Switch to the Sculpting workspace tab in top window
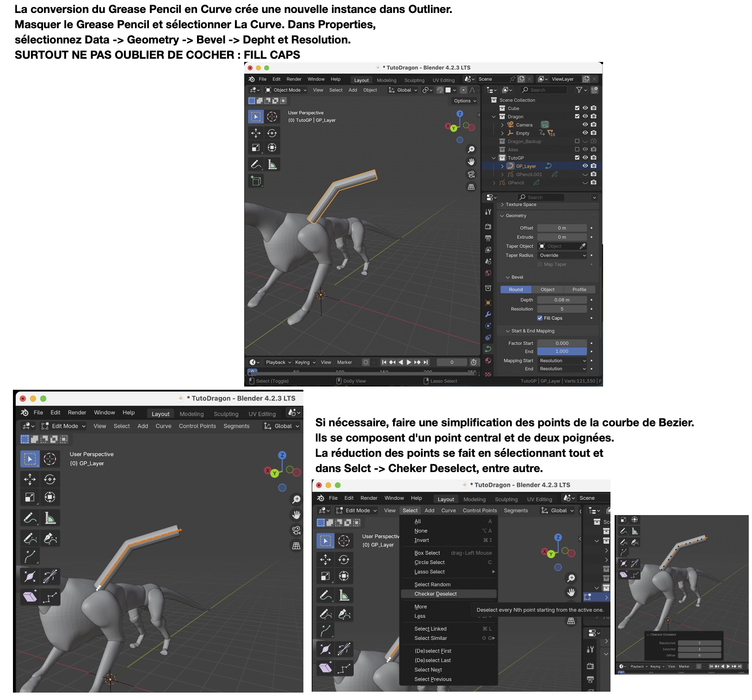 [414, 80]
